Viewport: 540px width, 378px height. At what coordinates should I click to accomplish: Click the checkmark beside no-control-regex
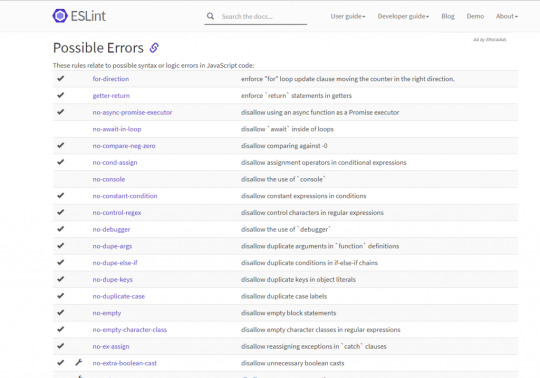click(61, 212)
